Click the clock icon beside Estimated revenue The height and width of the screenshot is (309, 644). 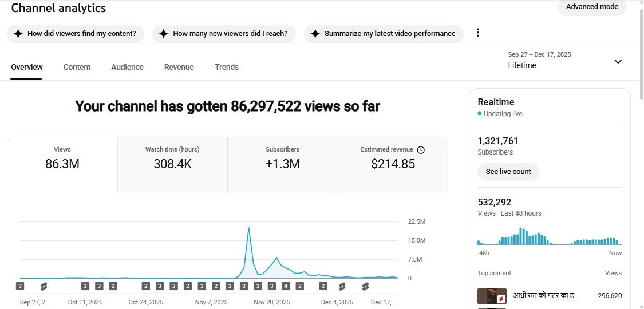click(421, 150)
